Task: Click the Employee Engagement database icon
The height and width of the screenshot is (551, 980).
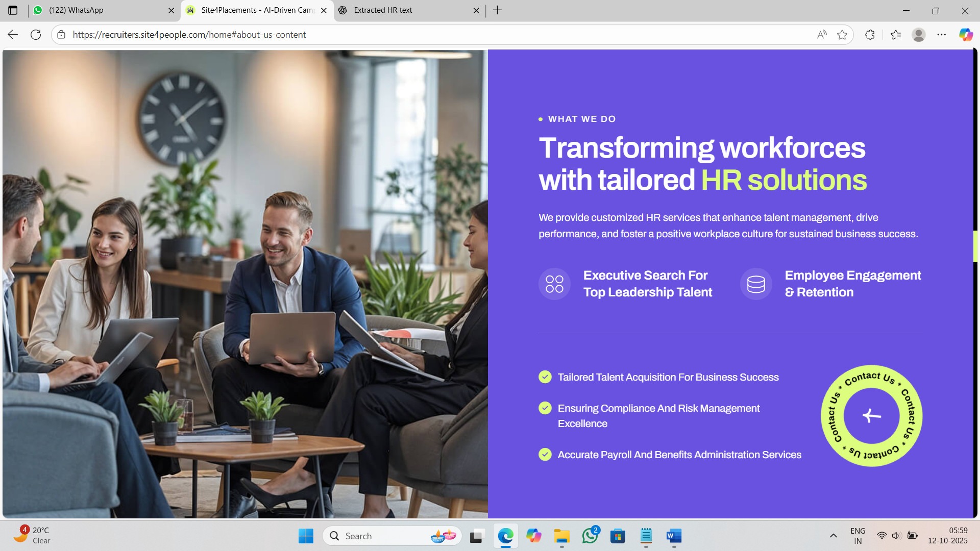Action: tap(756, 284)
